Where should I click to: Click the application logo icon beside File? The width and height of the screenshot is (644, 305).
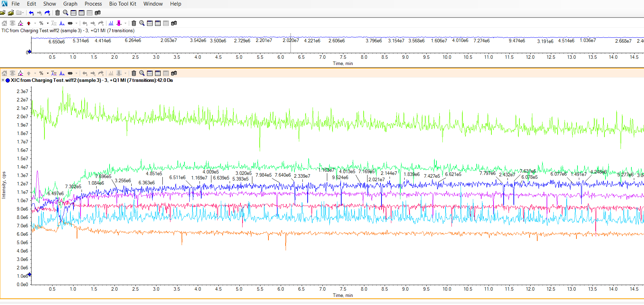coord(4,3)
